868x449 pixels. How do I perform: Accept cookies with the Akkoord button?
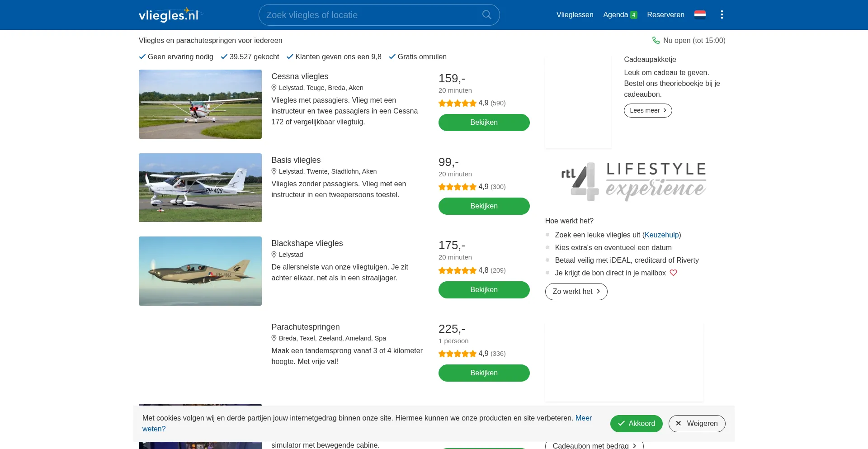(x=636, y=424)
